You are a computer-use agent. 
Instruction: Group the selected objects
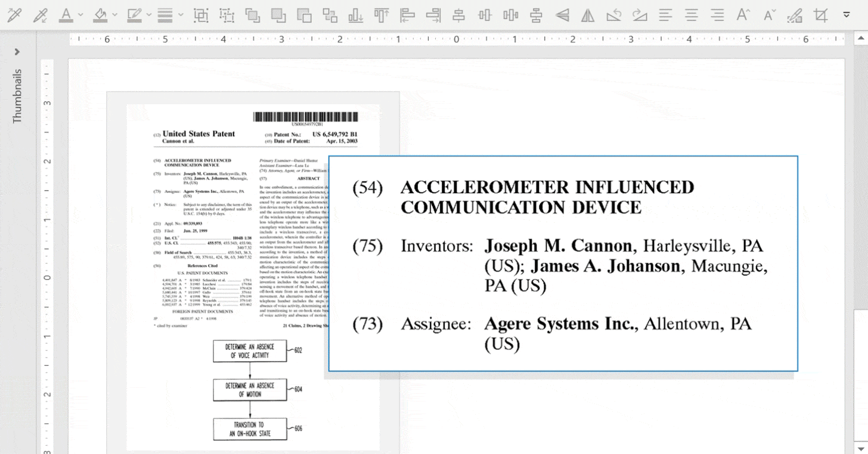tap(201, 15)
